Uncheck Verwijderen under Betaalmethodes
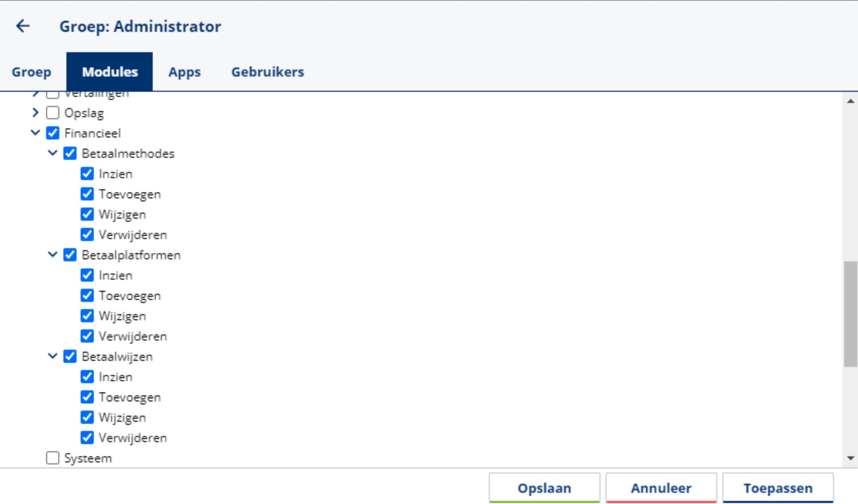 pos(87,234)
